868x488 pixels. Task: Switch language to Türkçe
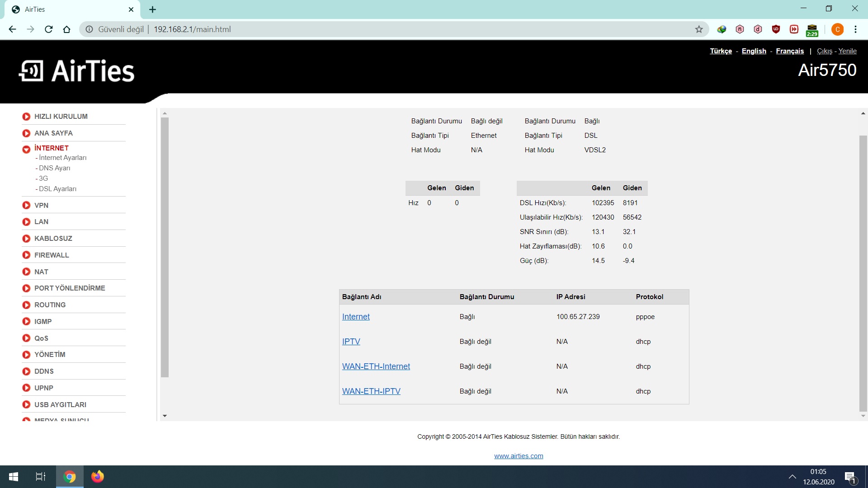point(721,51)
